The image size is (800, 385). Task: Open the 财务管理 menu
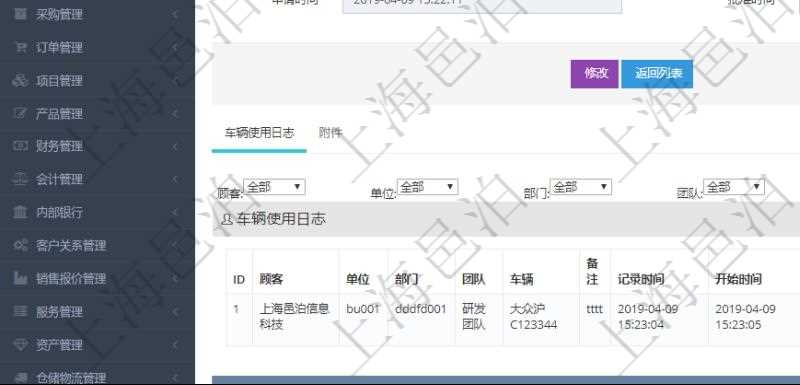(x=97, y=146)
